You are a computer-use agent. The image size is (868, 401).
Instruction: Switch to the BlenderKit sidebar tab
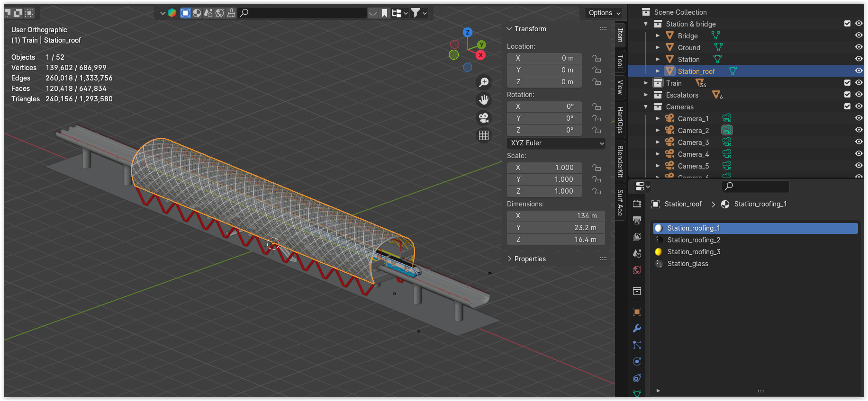pyautogui.click(x=620, y=161)
